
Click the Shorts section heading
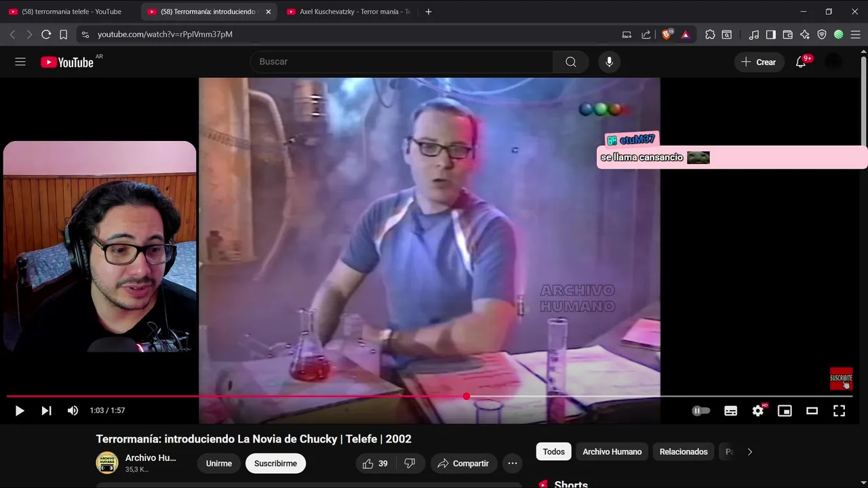coord(571,484)
